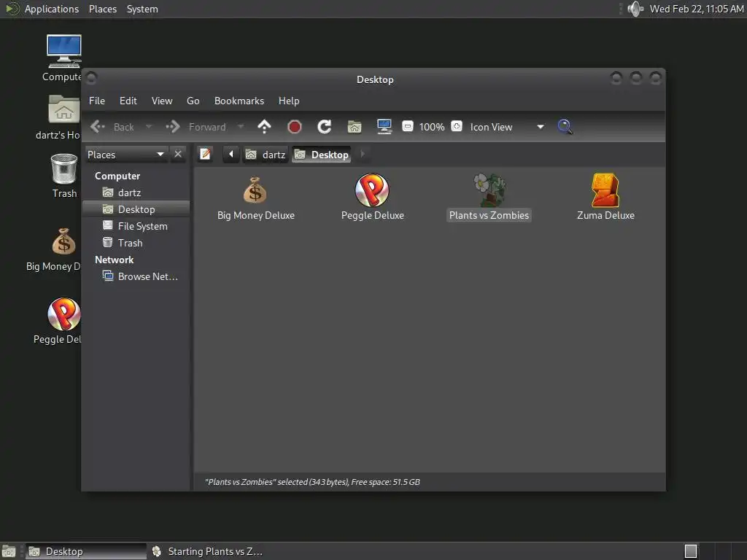Open the System menu in top panel
The height and width of the screenshot is (560, 747).
(x=142, y=9)
